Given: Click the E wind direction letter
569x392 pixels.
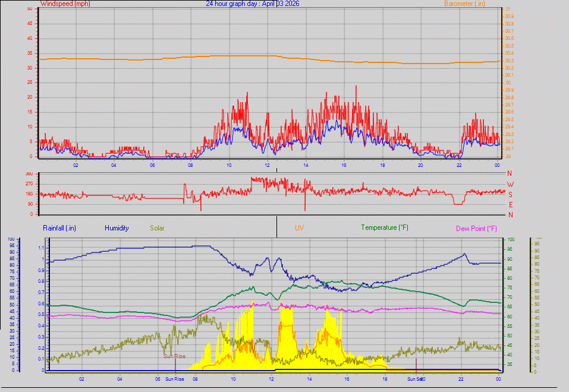Looking at the screenshot, I should point(510,204).
